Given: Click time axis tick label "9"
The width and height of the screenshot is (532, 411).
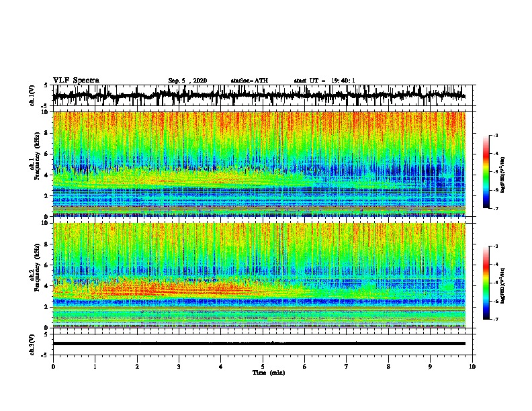Looking at the screenshot, I should [430, 367].
